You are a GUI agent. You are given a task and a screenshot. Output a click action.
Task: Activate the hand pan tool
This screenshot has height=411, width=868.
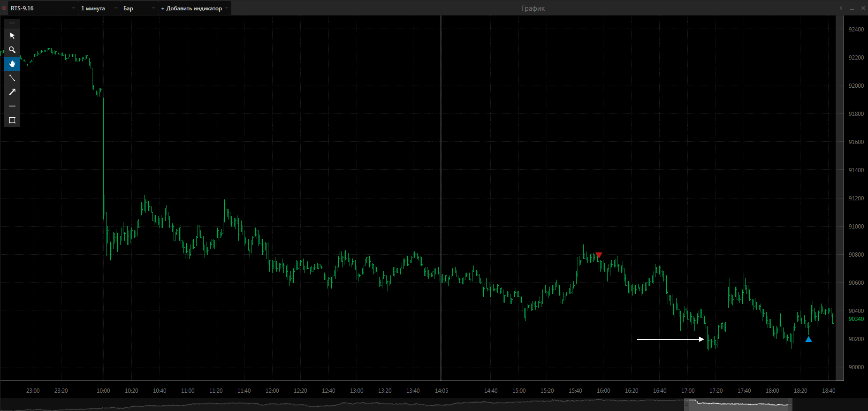[12, 64]
